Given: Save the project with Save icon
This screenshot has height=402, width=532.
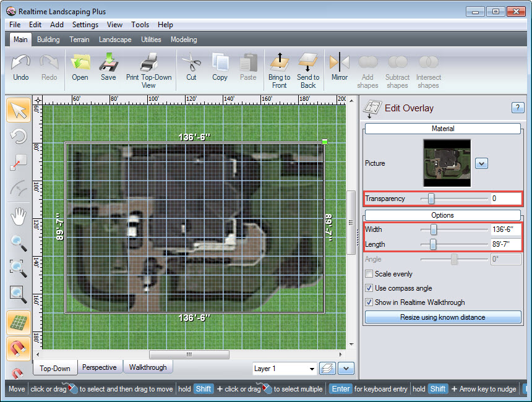Looking at the screenshot, I should pos(108,62).
